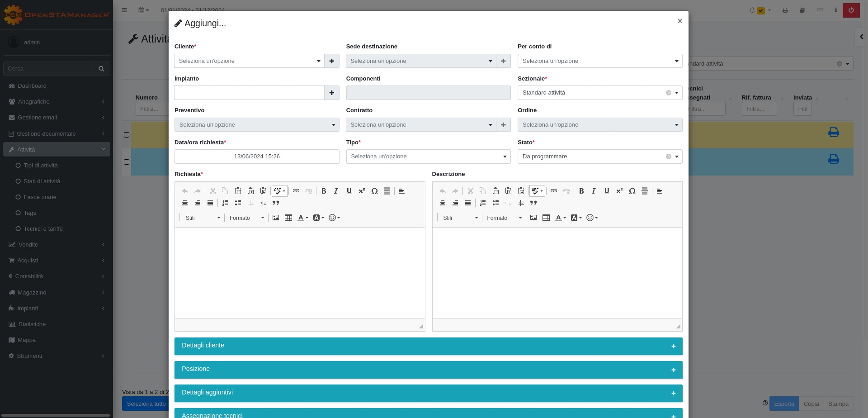
Task: Insert special character in Descrizione editor
Action: pyautogui.click(x=632, y=191)
